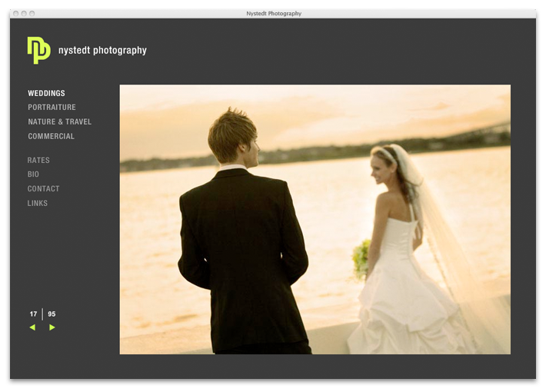Go to the Contact page
Image resolution: width=546 pixels, height=392 pixels.
point(43,189)
